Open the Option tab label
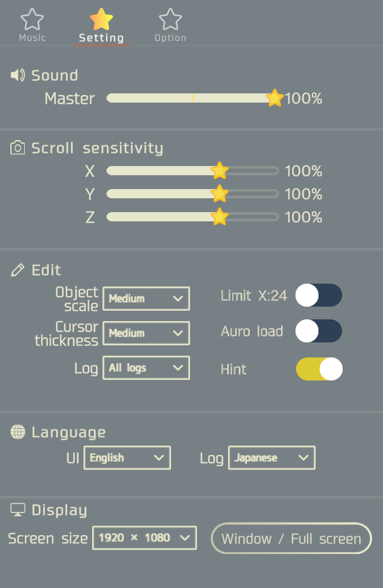 tap(170, 38)
